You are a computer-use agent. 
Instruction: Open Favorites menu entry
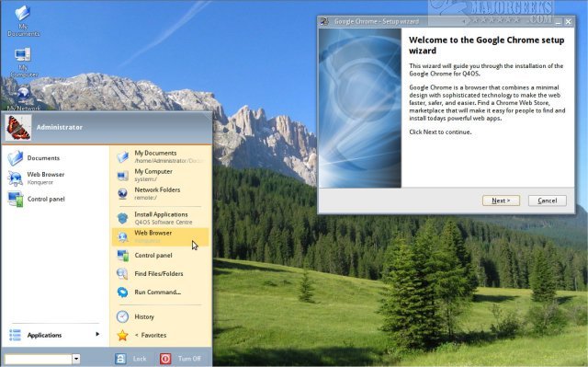(160, 335)
